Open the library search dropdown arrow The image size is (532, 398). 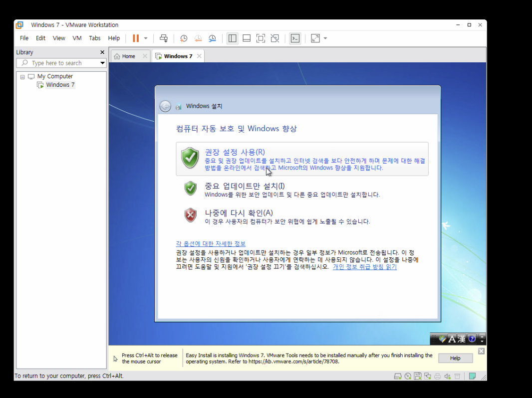(x=102, y=63)
